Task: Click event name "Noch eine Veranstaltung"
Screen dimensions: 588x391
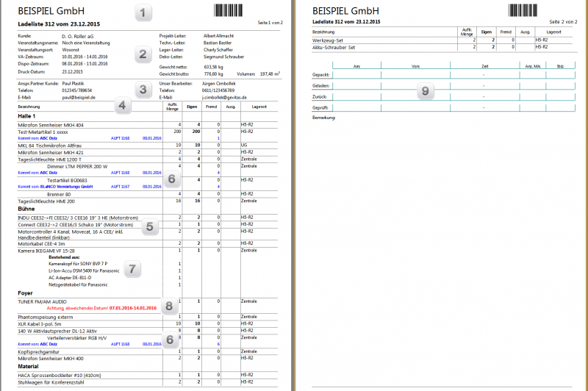Action: click(86, 43)
